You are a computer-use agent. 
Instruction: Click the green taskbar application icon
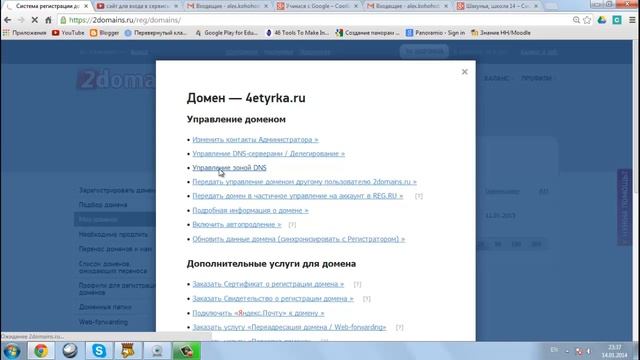(186, 351)
